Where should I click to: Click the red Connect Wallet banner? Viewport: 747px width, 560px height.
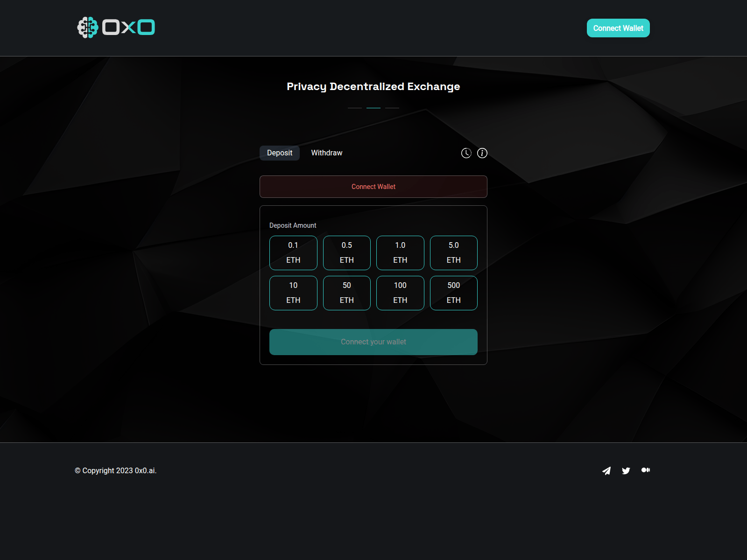point(373,187)
